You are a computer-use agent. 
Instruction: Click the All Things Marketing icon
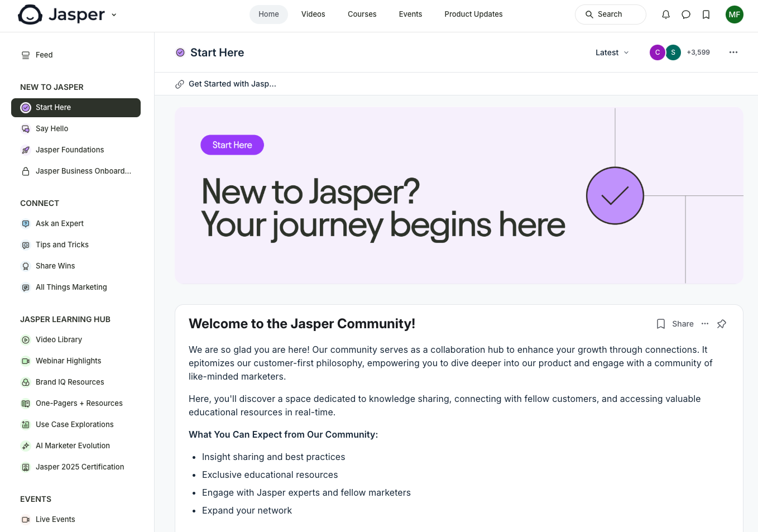coord(26,287)
